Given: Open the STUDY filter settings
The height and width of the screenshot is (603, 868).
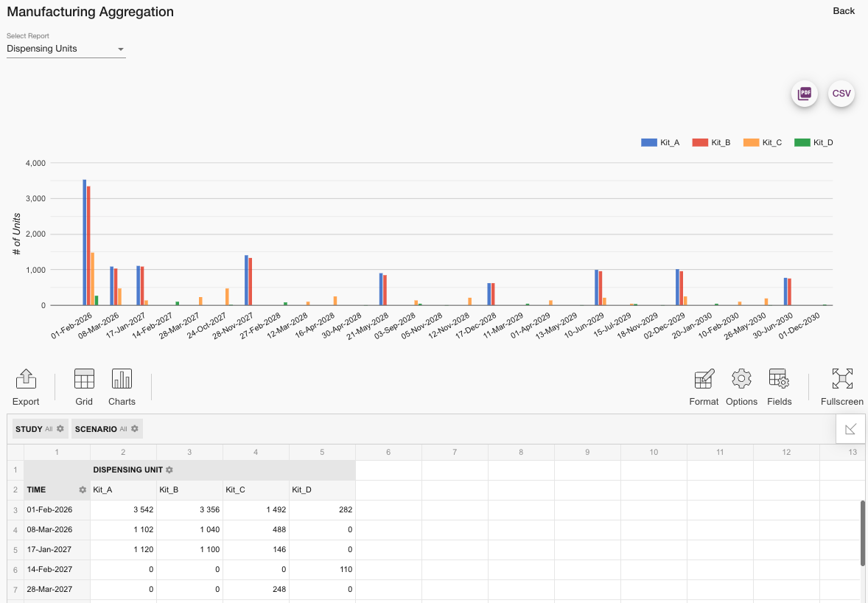Looking at the screenshot, I should pyautogui.click(x=60, y=429).
